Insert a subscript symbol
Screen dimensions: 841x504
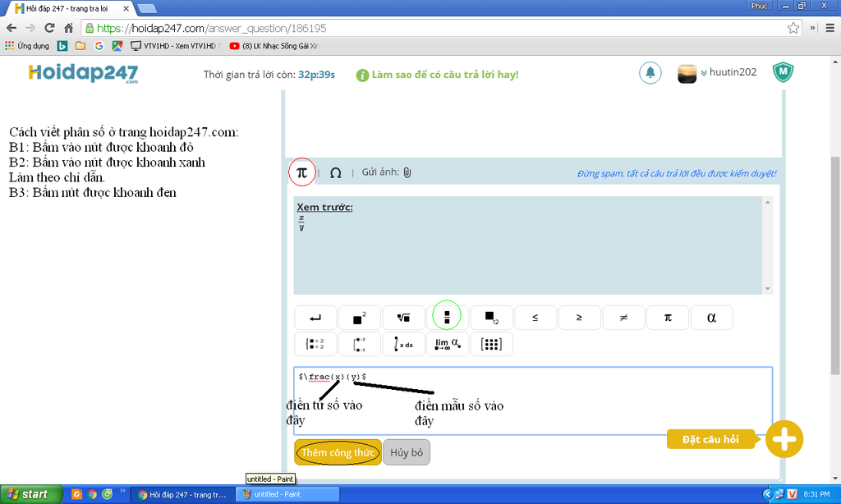(491, 318)
